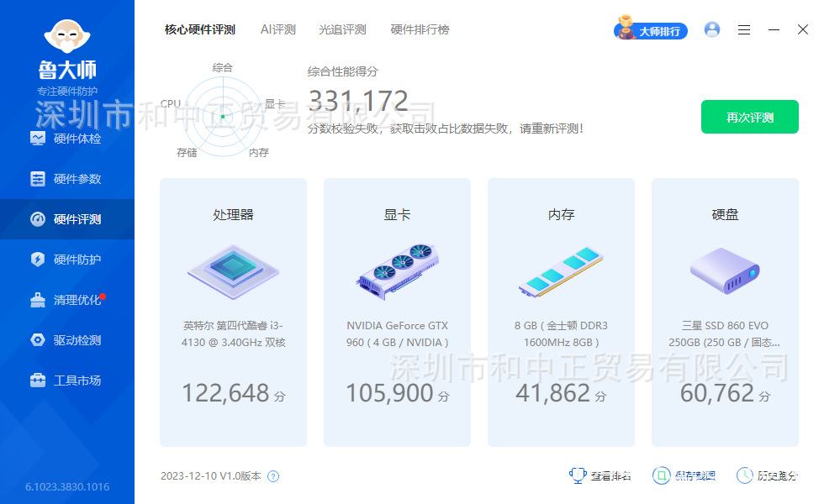824x504 pixels.
Task: Switch to 核心硬件评测 tab
Action: click(200, 29)
